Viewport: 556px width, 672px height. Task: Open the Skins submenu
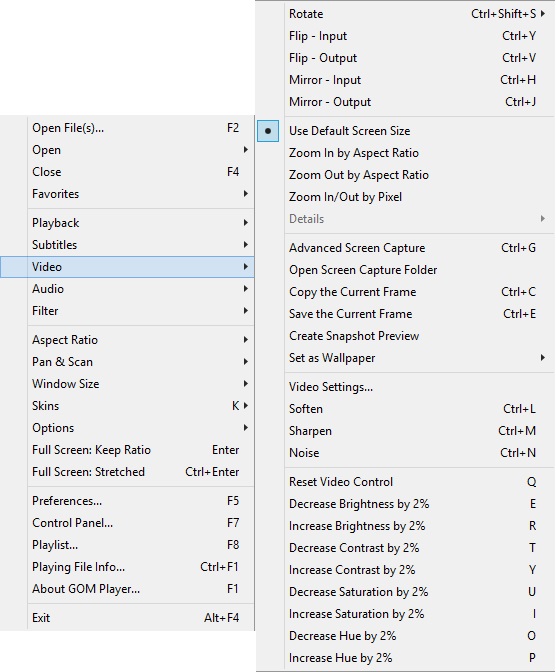[127, 406]
